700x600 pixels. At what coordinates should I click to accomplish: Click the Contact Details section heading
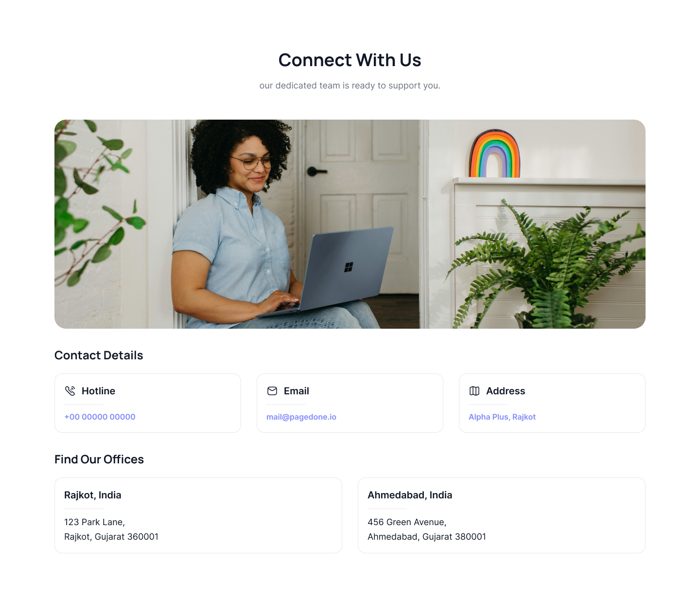pos(99,355)
